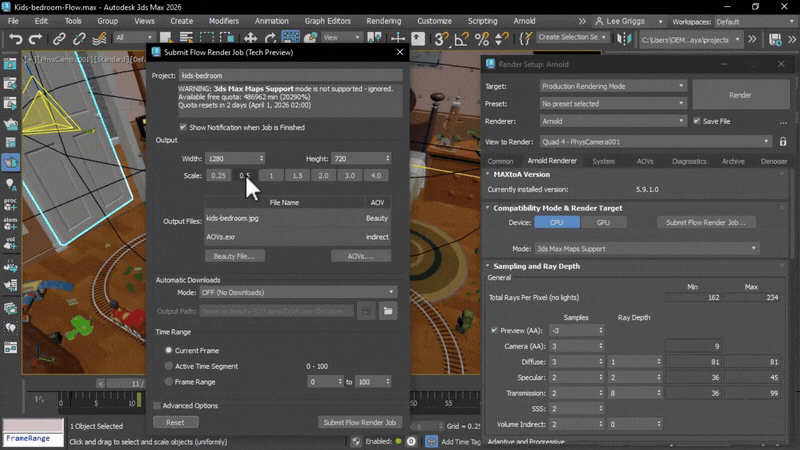
Task: Click the Select and Place icon
Action: pos(310,39)
